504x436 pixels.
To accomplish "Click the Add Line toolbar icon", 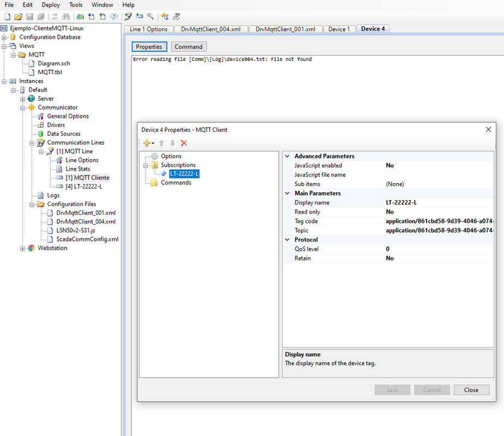I will pos(128,16).
